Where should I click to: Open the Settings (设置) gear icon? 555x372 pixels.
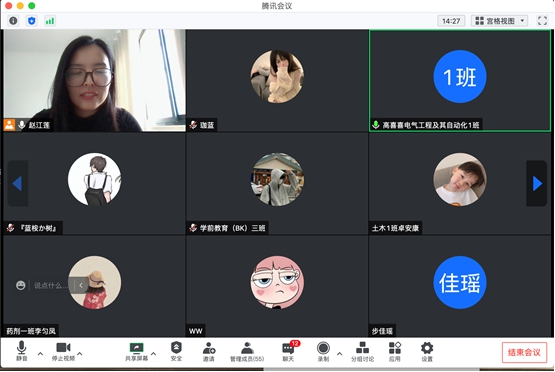pyautogui.click(x=427, y=352)
